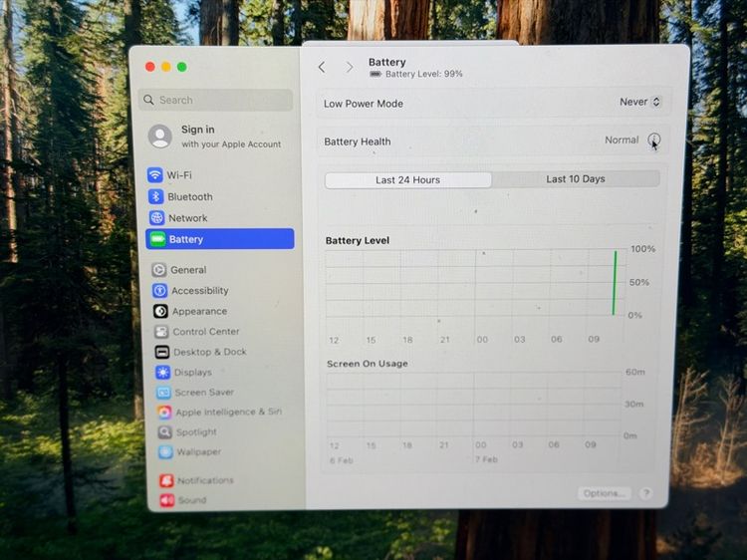The height and width of the screenshot is (560, 747).
Task: Go back using the left chevron
Action: (x=322, y=67)
